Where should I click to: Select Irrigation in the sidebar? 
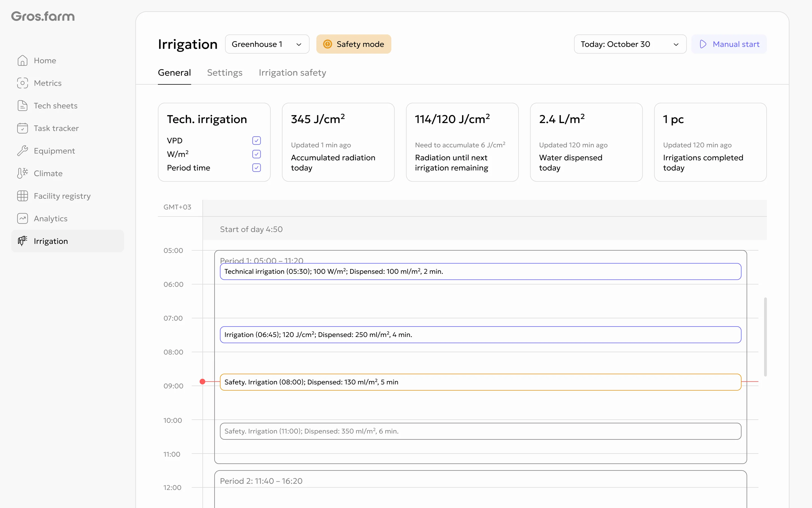pos(67,241)
